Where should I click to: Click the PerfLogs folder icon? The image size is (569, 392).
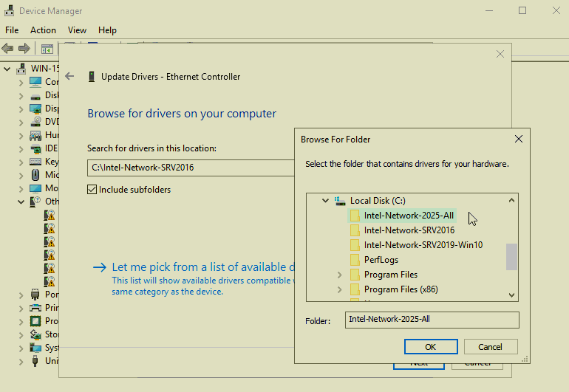pos(355,260)
